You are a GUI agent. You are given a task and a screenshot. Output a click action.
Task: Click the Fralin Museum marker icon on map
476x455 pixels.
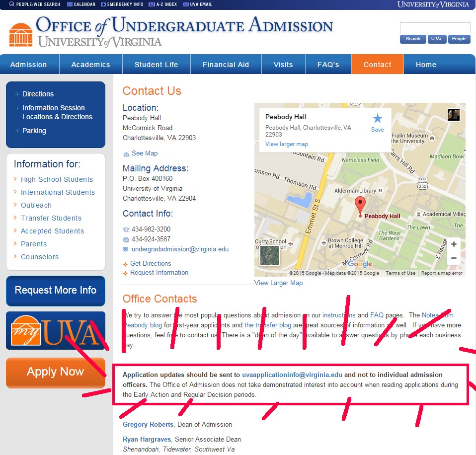tap(432, 139)
